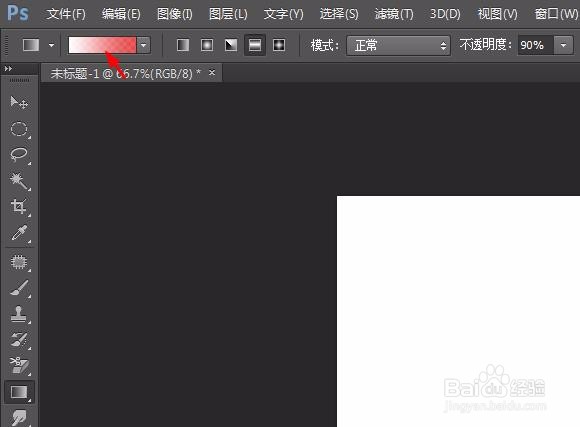This screenshot has height=427, width=580.
Task: Open the 文字(Y) menu
Action: click(283, 14)
